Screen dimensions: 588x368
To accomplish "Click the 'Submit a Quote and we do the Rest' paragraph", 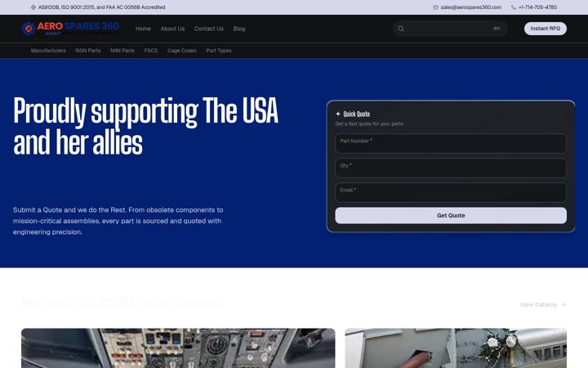I will tap(118, 221).
